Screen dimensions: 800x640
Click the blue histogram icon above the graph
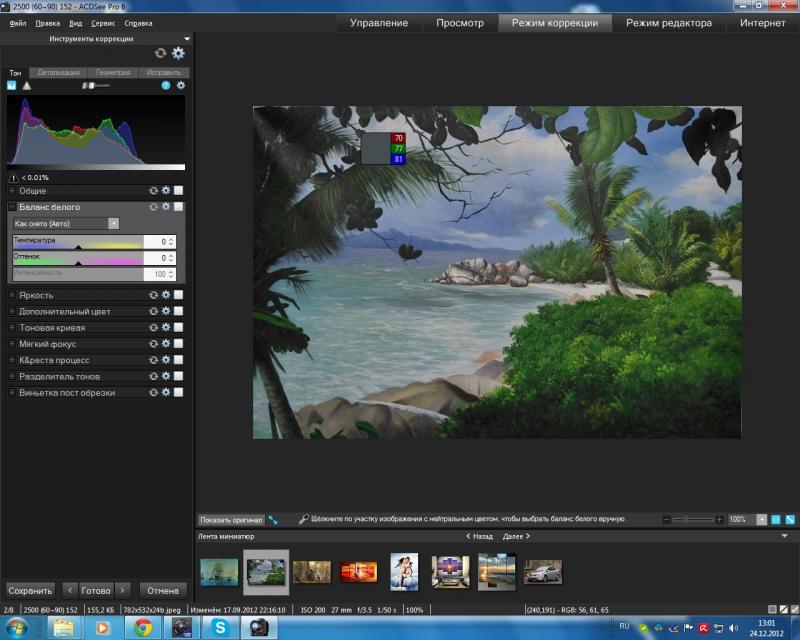12,86
